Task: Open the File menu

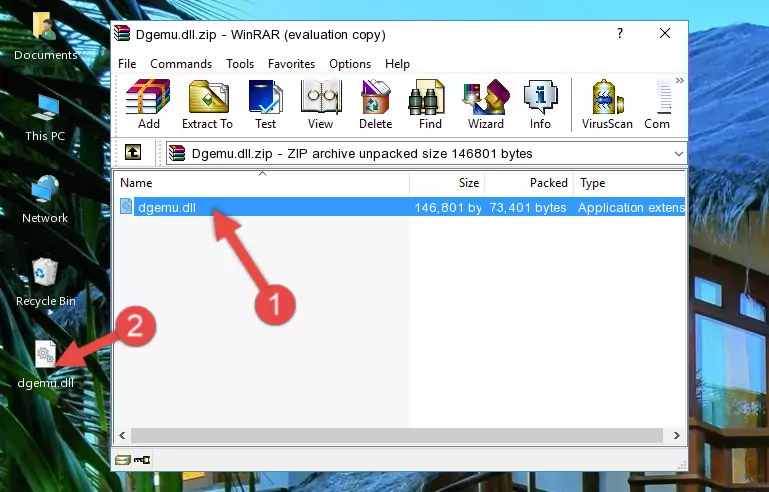Action: pyautogui.click(x=127, y=64)
